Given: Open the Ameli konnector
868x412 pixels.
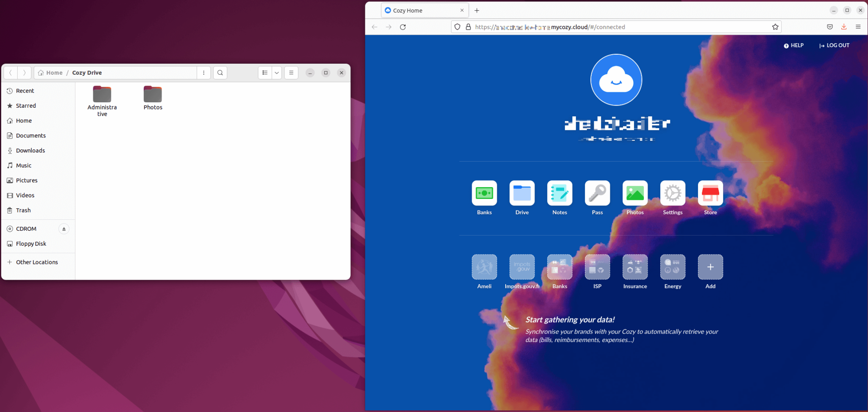Looking at the screenshot, I should click(484, 267).
